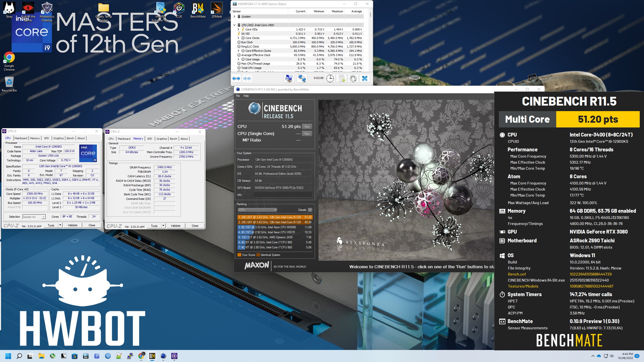This screenshot has width=644, height=362.
Task: Click the Cinebench Info input field
Action: coord(283,195)
